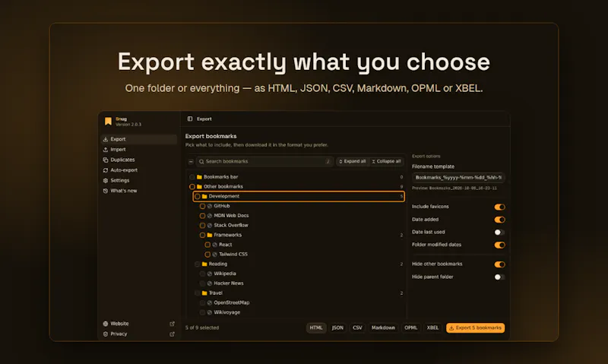Go to Duplicates in the sidebar
Screen dimensions: 608x364
[x=139, y=160]
